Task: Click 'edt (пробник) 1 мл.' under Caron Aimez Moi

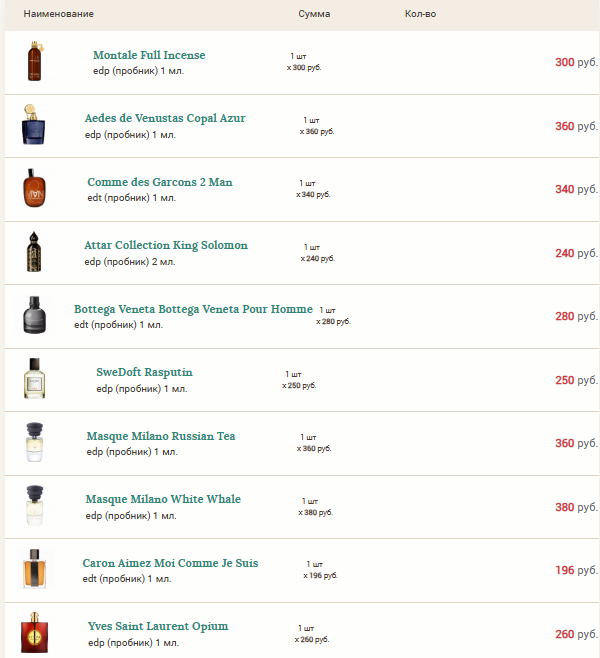Action: click(x=127, y=579)
